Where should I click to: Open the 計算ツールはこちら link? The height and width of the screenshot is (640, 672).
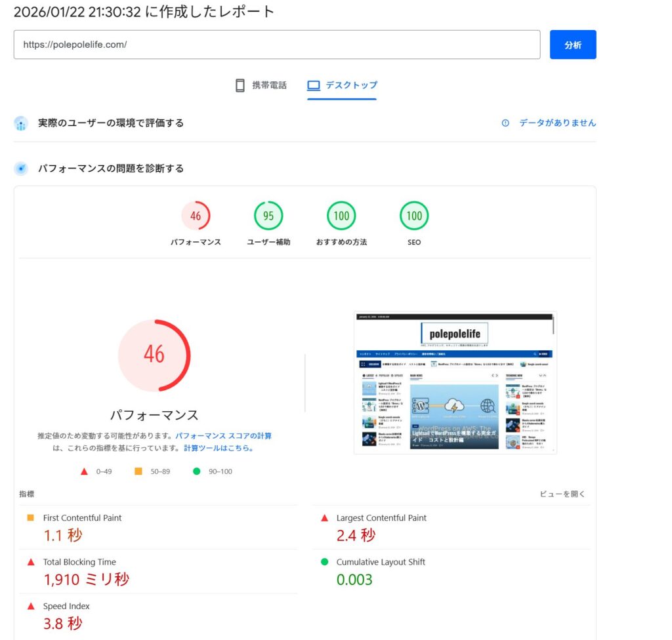[x=219, y=448]
